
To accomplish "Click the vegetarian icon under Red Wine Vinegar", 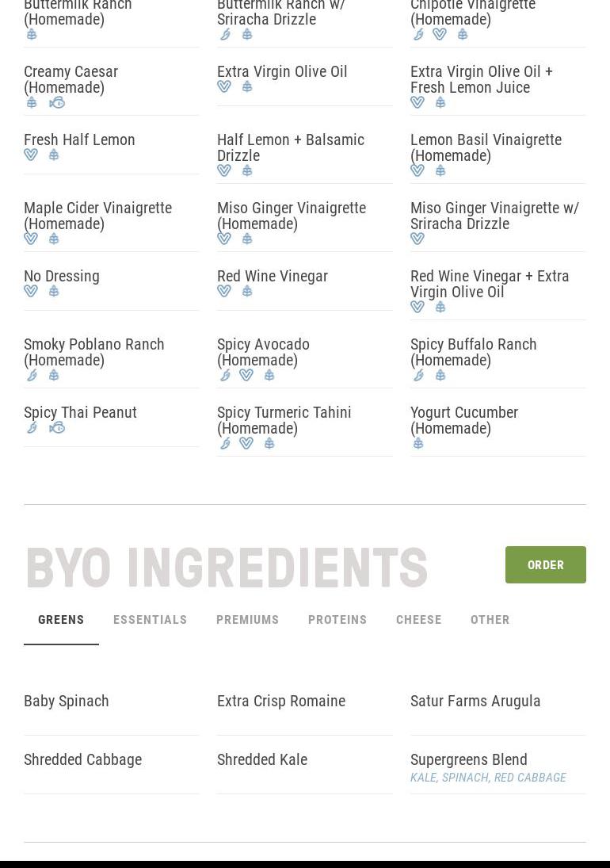I will coord(247,292).
